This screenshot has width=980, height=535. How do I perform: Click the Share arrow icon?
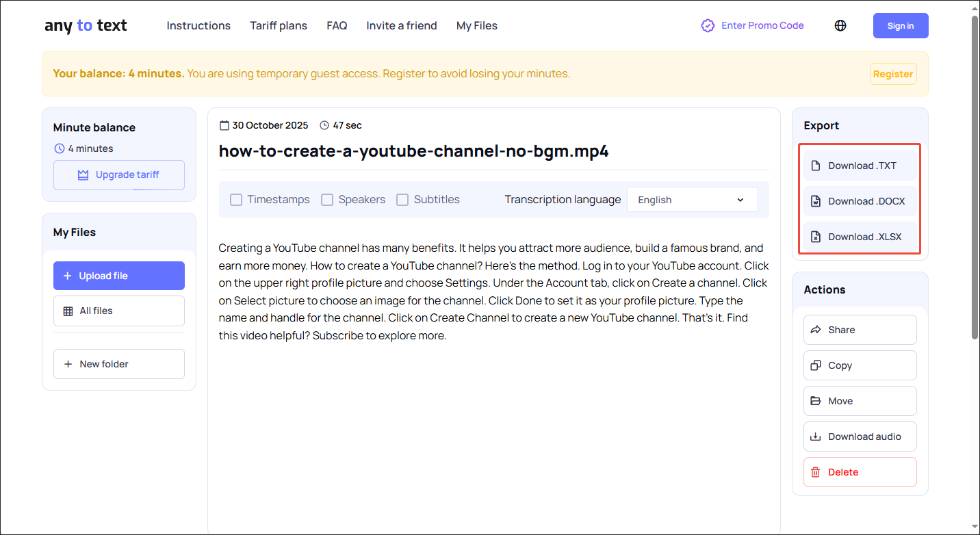pyautogui.click(x=815, y=330)
